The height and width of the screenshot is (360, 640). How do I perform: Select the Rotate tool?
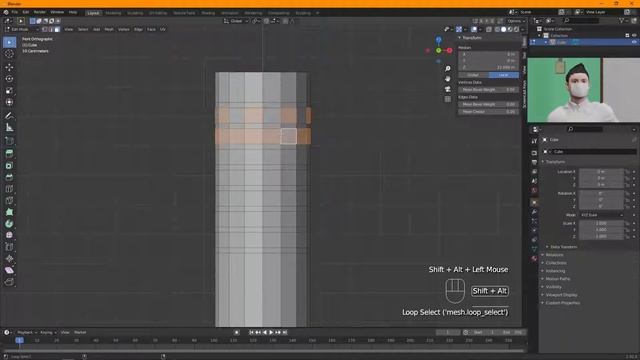(x=9, y=79)
